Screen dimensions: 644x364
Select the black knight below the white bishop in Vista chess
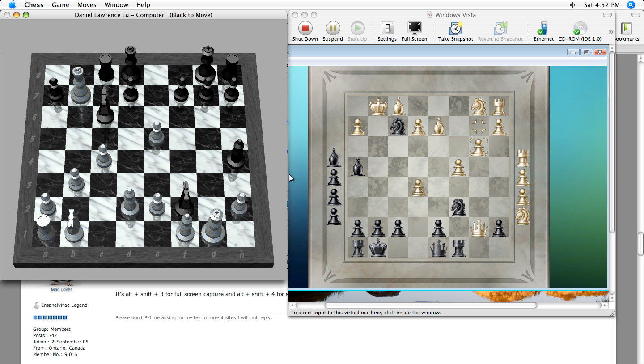tap(398, 127)
